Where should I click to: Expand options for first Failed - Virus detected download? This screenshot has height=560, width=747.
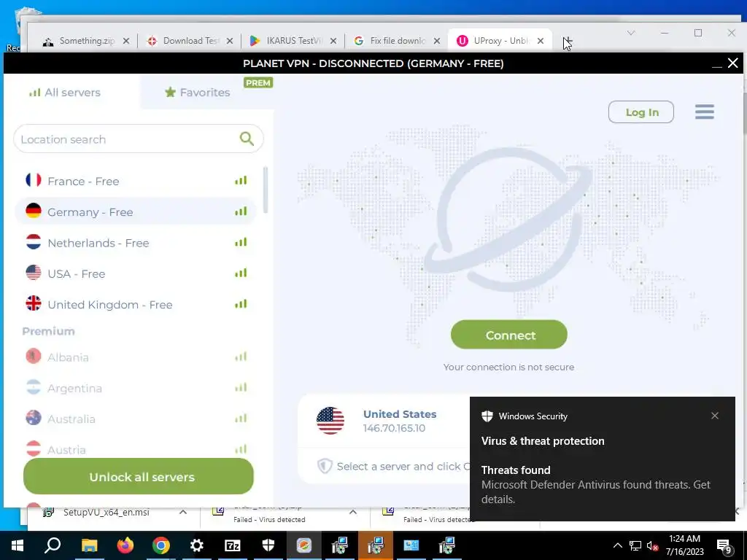pyautogui.click(x=352, y=513)
